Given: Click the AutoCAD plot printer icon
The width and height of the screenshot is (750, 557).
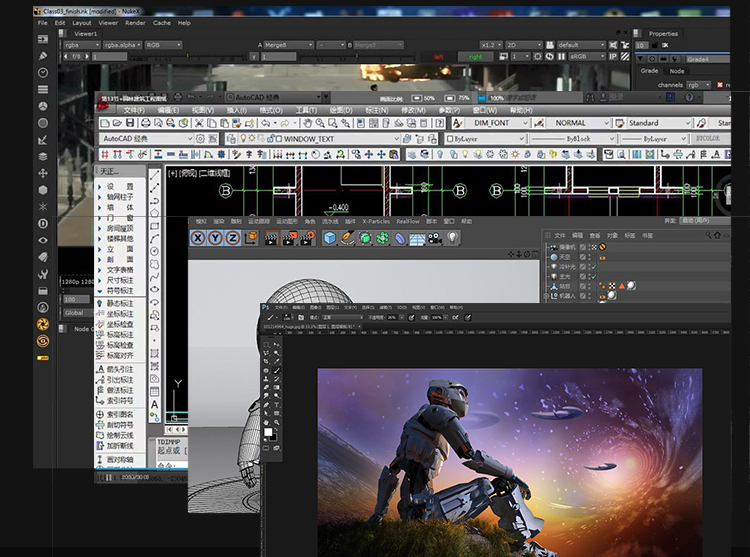Looking at the screenshot, I should 146,123.
